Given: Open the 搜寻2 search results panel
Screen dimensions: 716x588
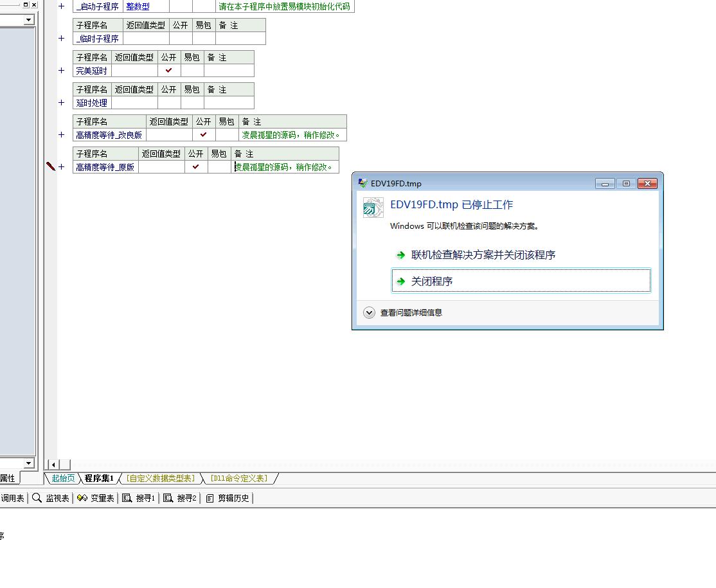Looking at the screenshot, I should tap(180, 498).
